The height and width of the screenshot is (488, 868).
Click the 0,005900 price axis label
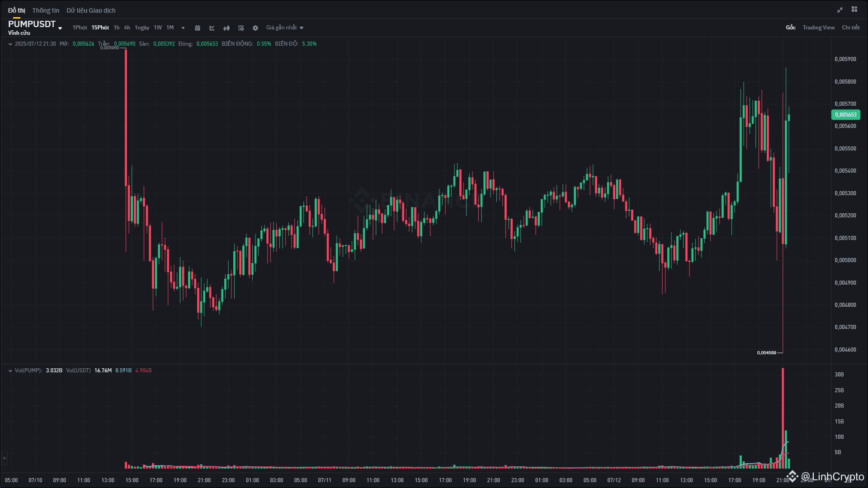[x=845, y=59]
